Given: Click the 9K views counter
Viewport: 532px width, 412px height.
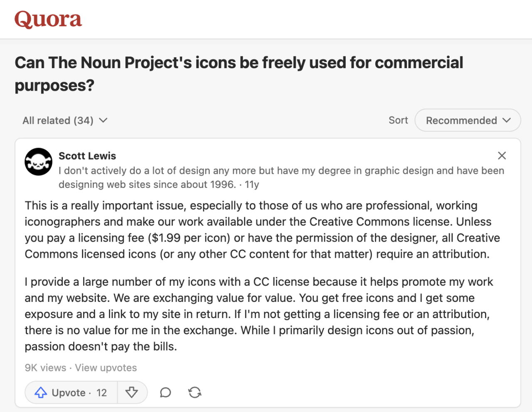Looking at the screenshot, I should pyautogui.click(x=45, y=368).
